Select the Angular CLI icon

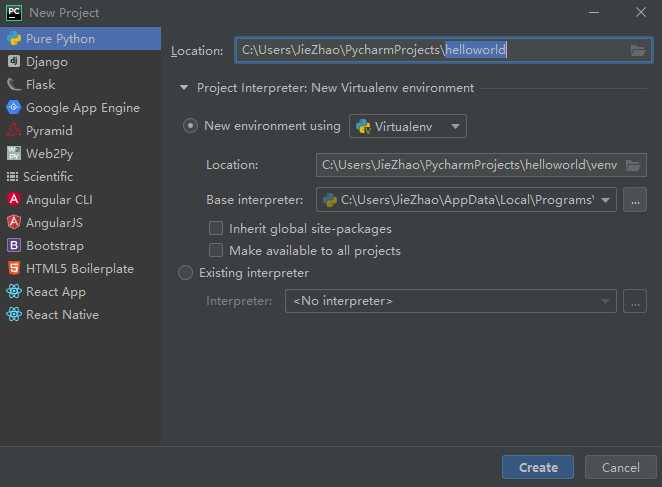click(14, 199)
